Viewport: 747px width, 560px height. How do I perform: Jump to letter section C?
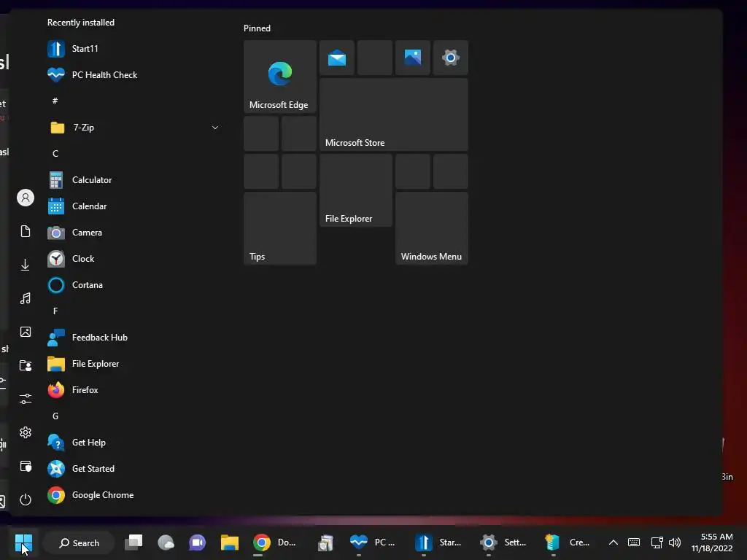tap(55, 153)
